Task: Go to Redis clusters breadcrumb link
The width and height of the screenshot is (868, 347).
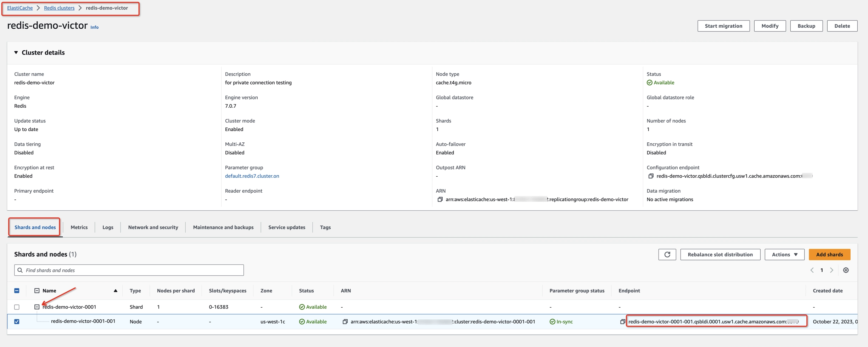Action: click(x=59, y=8)
